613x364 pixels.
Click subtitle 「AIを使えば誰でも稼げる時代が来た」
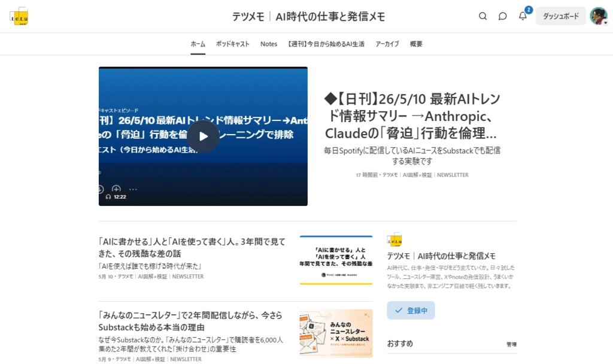click(x=150, y=266)
